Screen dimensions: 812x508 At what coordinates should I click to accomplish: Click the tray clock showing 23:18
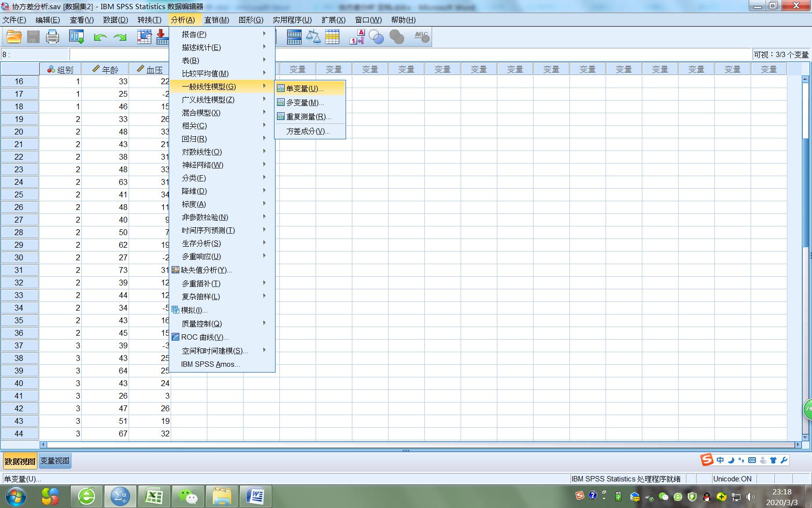[x=782, y=497]
